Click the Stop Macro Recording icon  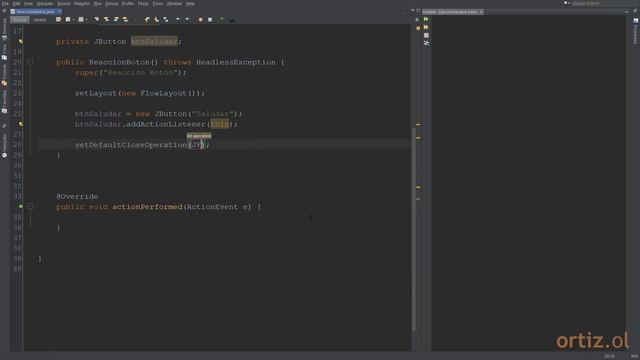pyautogui.click(x=210, y=20)
